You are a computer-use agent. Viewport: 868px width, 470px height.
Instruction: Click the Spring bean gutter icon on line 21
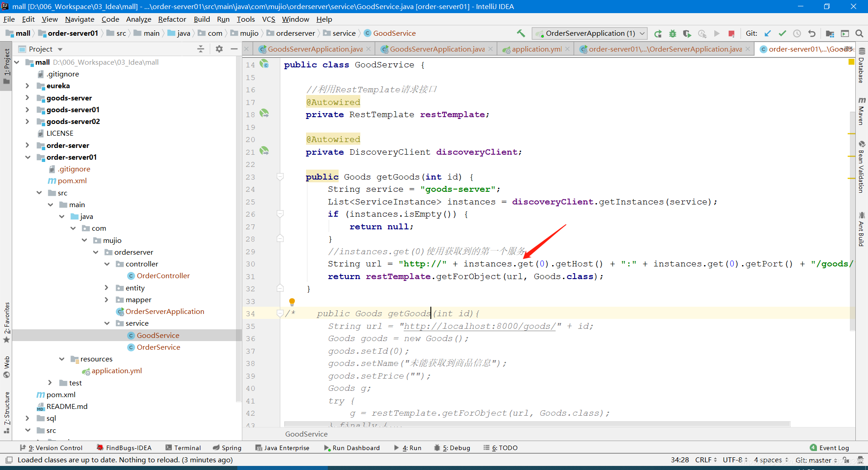tap(264, 151)
